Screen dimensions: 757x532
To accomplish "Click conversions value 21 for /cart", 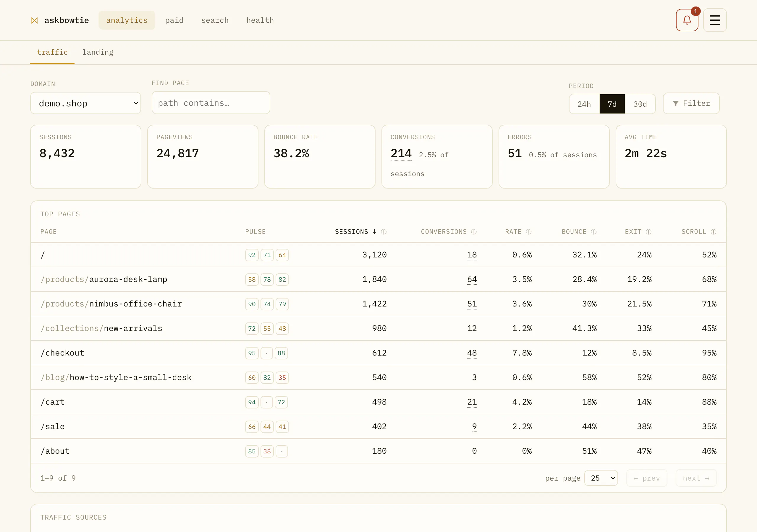I will (x=472, y=402).
